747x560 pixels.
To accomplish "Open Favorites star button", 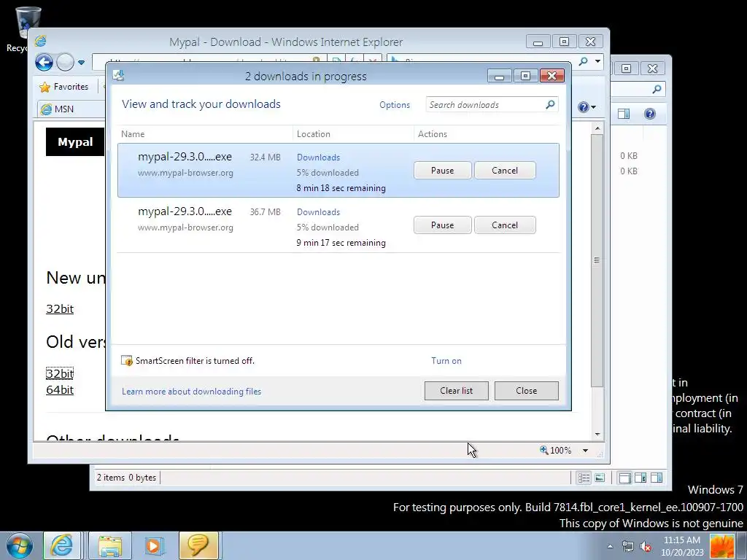I will click(64, 87).
